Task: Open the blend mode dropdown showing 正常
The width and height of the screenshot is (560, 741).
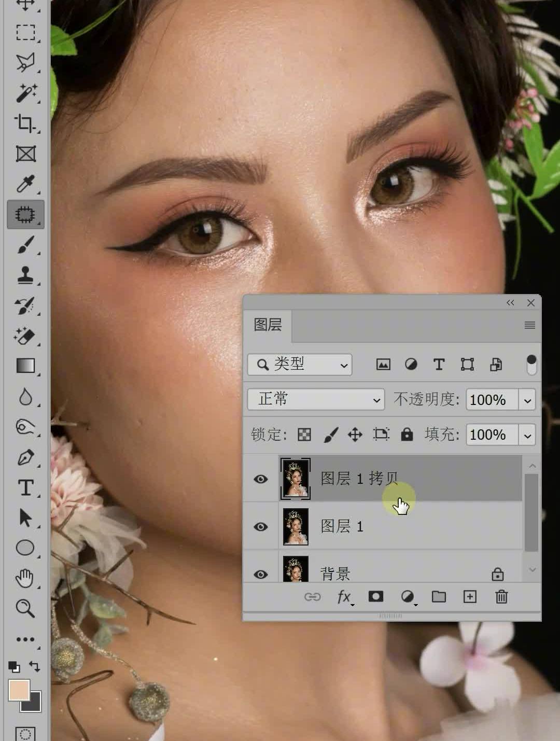Action: point(315,399)
